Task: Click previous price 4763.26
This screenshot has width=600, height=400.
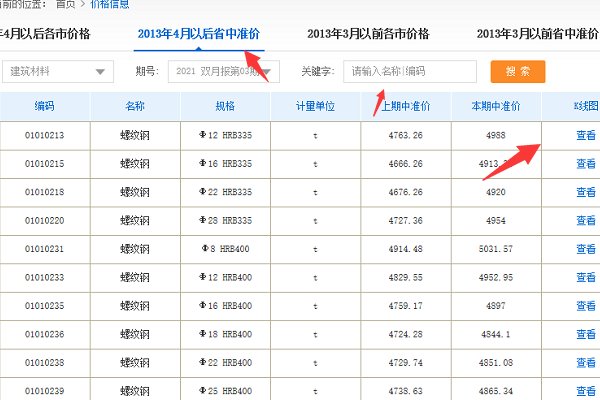Action: 406,135
